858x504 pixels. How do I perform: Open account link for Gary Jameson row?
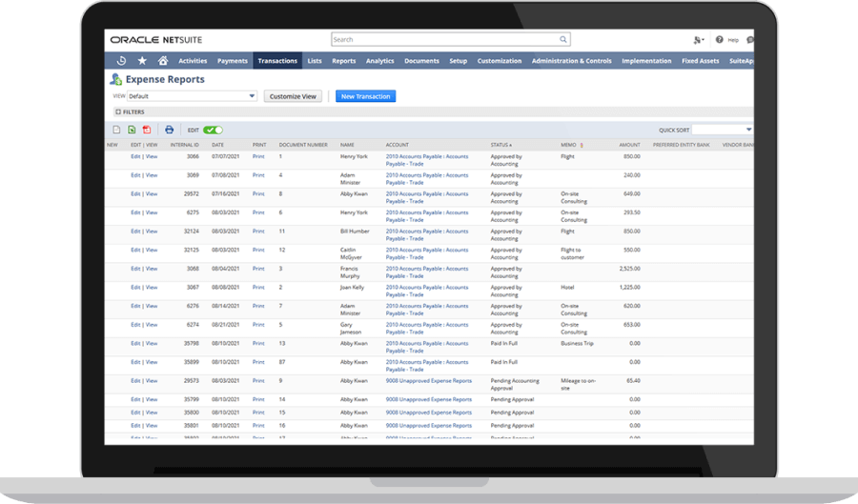(427, 329)
